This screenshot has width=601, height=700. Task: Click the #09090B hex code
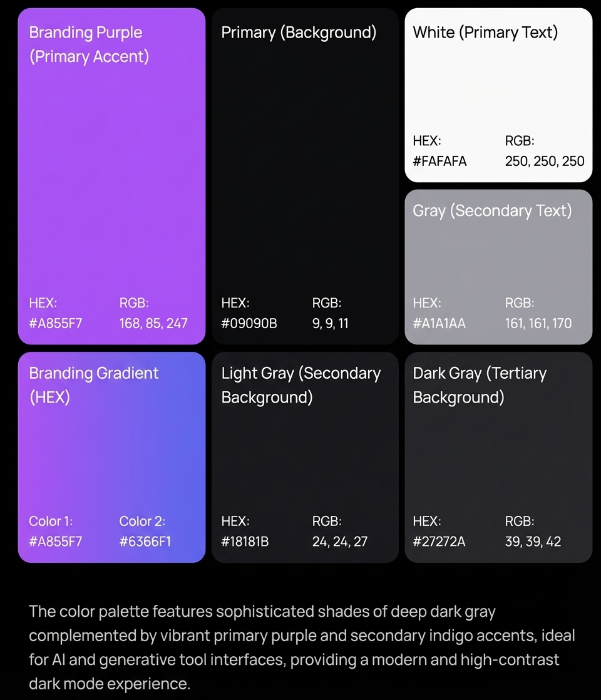click(249, 323)
